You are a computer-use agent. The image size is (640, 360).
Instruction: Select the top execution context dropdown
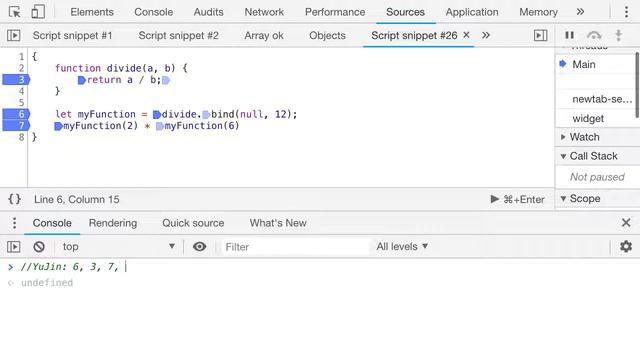(118, 247)
